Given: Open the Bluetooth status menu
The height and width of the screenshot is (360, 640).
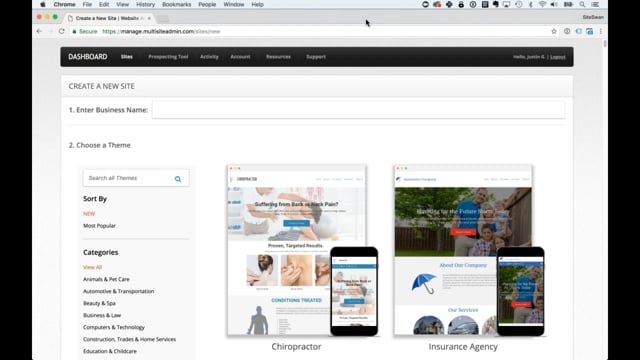Looking at the screenshot, I should (531, 4).
